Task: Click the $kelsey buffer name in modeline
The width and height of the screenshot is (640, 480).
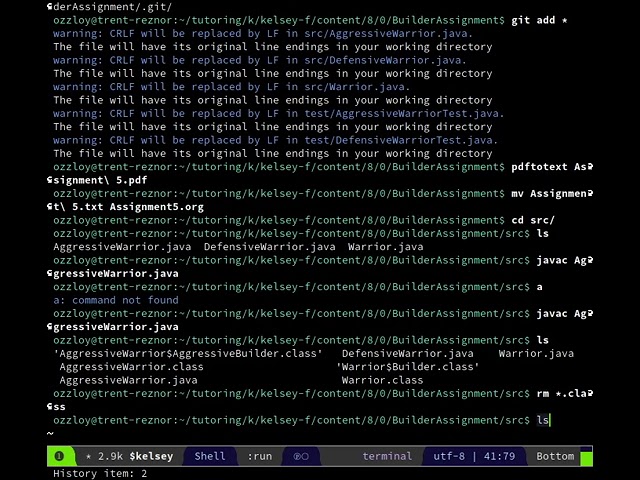Action: 150,456
